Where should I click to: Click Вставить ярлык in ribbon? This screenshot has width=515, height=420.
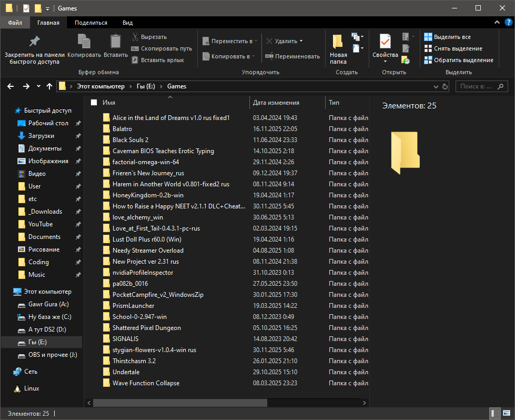coord(158,60)
